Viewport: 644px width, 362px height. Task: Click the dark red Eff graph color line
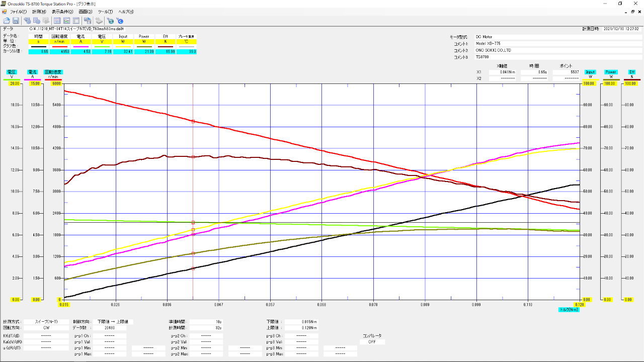(x=165, y=46)
